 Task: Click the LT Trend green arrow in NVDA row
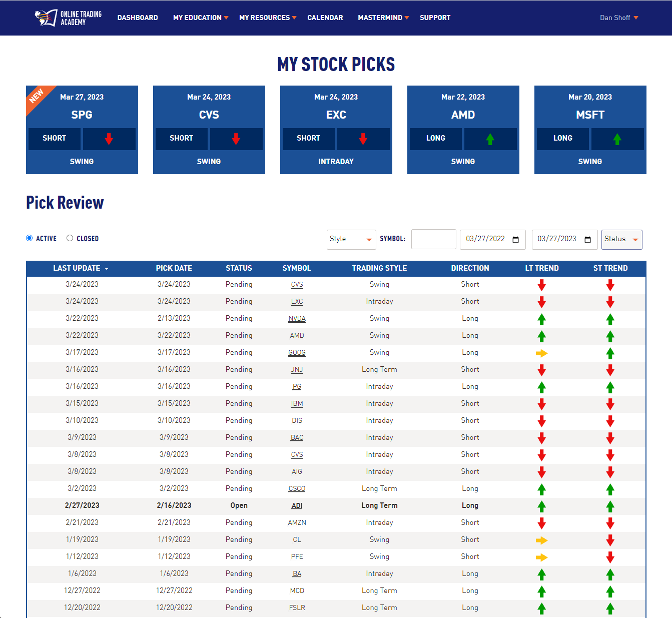coord(541,319)
